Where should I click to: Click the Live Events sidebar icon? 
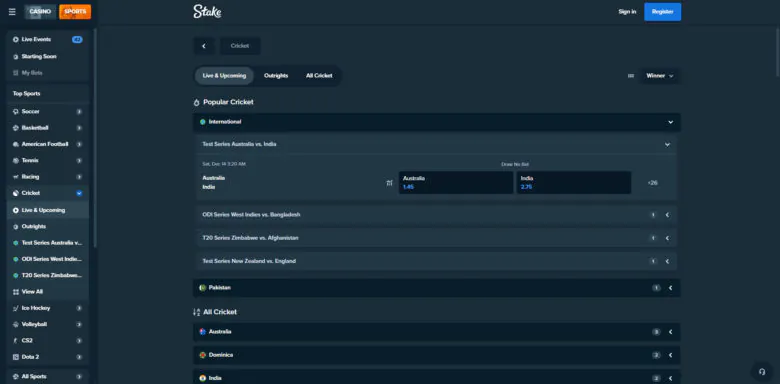tap(15, 39)
